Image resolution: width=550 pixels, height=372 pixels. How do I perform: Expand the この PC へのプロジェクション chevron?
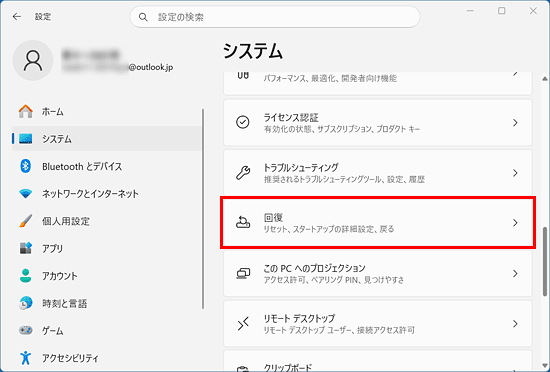pos(515,273)
